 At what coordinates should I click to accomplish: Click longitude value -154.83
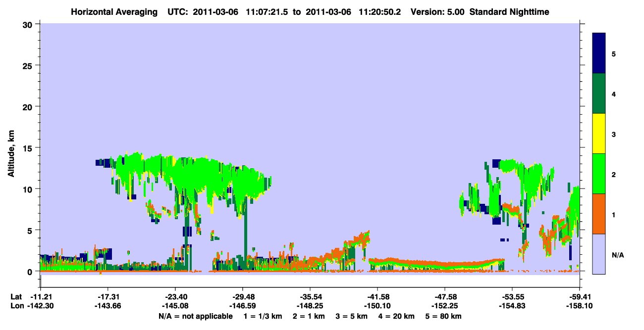click(x=512, y=306)
